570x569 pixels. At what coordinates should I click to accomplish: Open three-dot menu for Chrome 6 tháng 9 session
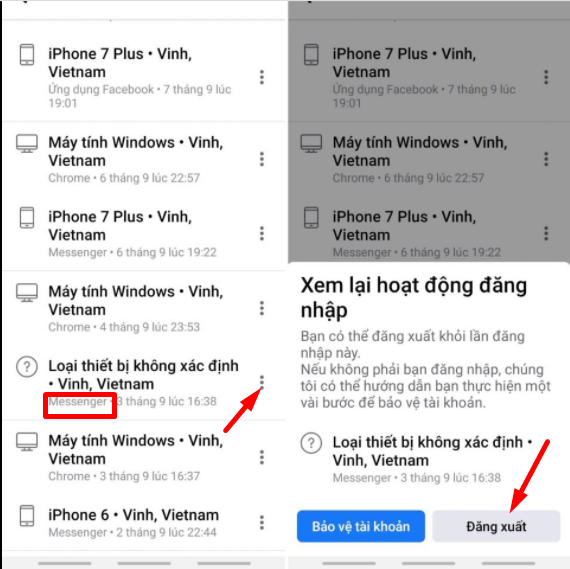(262, 159)
